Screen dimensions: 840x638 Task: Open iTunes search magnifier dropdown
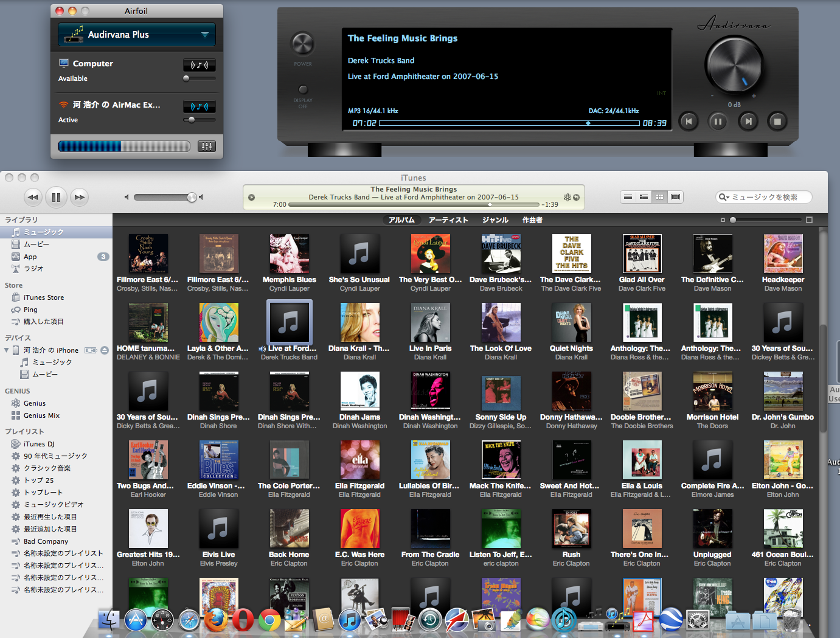click(x=724, y=197)
